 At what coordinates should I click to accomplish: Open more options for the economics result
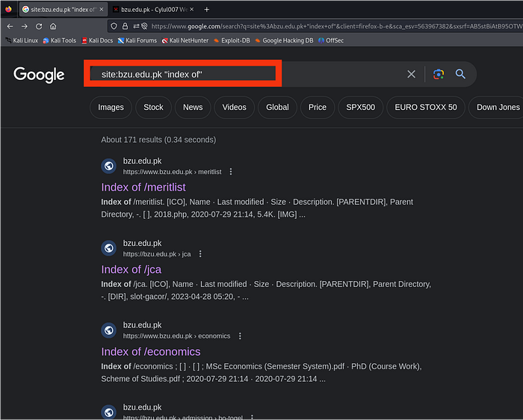[x=240, y=336]
